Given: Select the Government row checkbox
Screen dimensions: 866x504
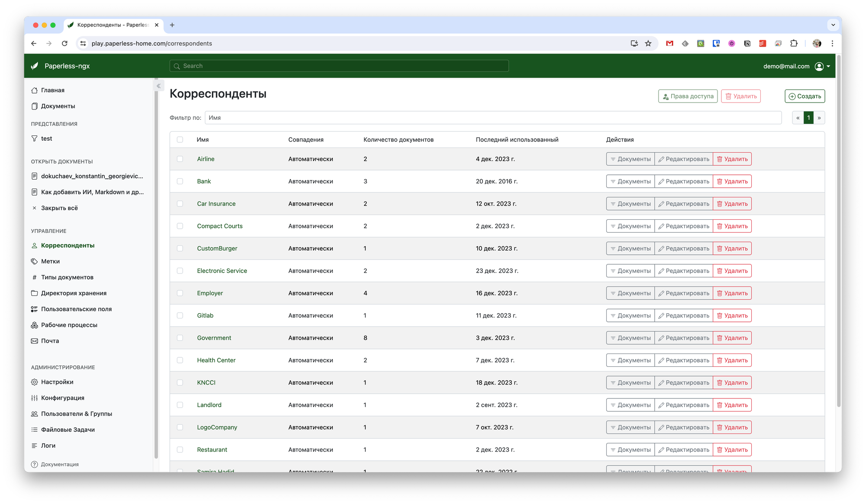Looking at the screenshot, I should click(180, 338).
